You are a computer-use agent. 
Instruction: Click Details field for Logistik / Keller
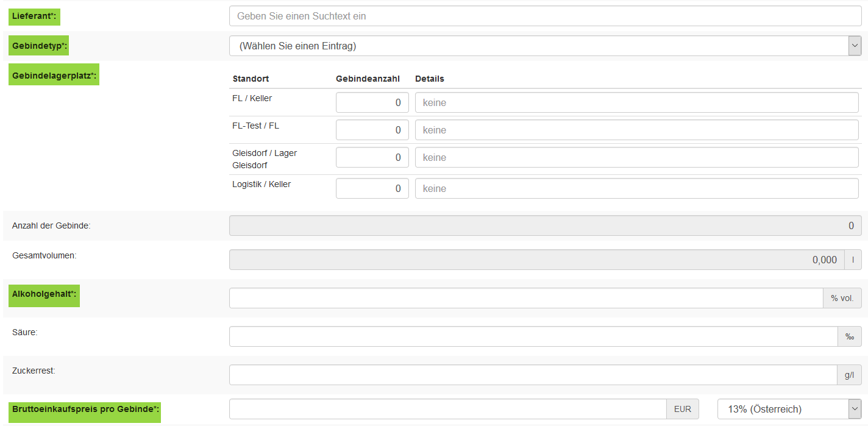tap(636, 188)
